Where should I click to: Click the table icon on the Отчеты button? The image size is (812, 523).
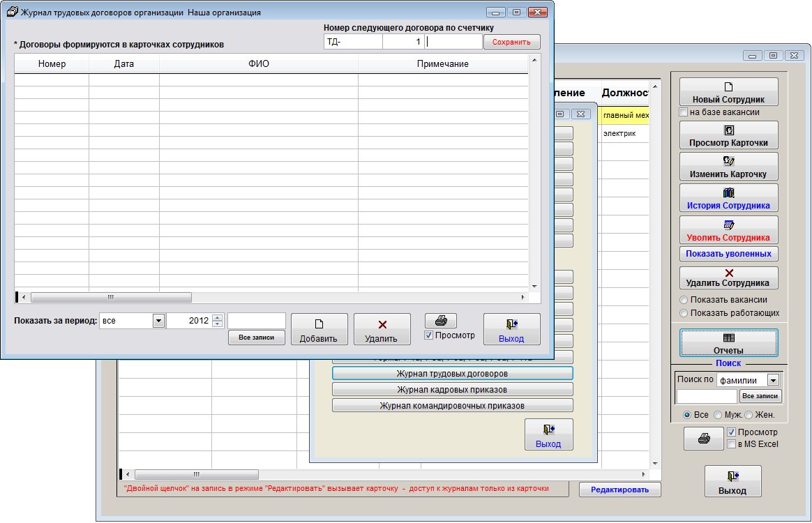[x=728, y=338]
